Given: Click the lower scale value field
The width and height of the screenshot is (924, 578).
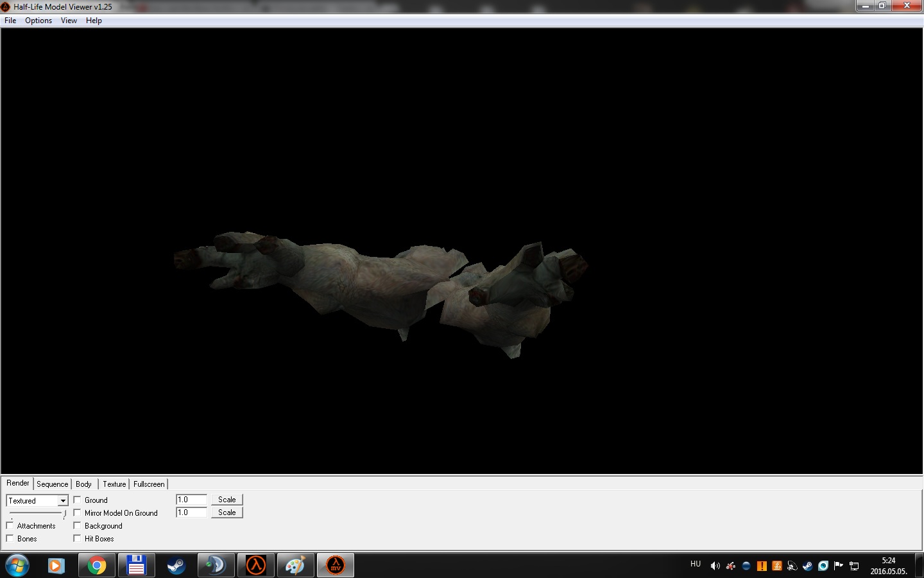Looking at the screenshot, I should coord(191,512).
